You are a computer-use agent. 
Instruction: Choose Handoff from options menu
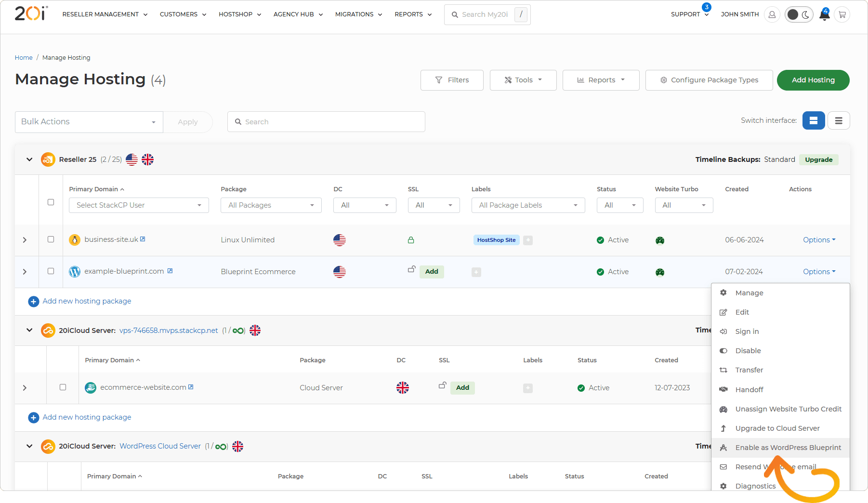pos(780,390)
